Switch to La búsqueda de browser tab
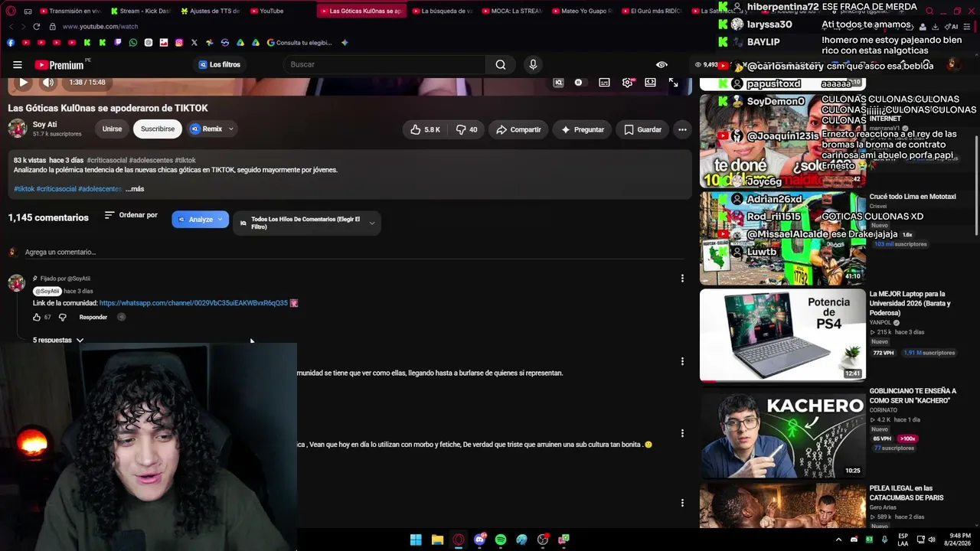The width and height of the screenshot is (980, 551). pyautogui.click(x=441, y=11)
